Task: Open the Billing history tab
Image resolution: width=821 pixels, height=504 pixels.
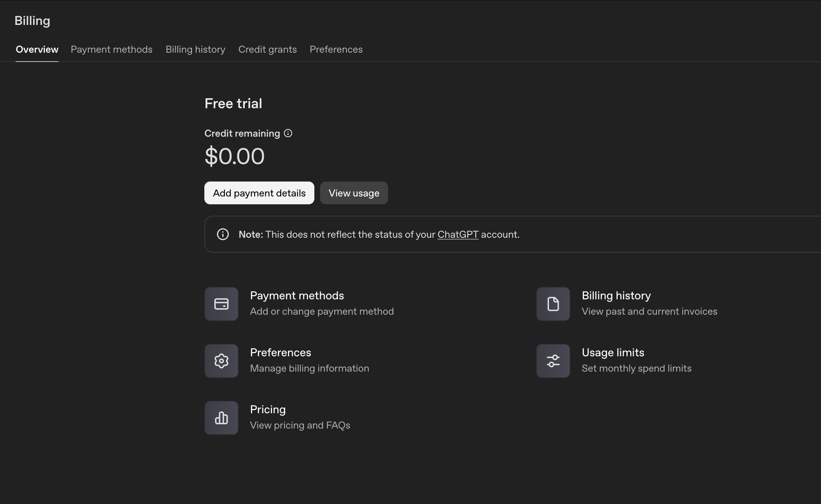Action: click(x=195, y=49)
